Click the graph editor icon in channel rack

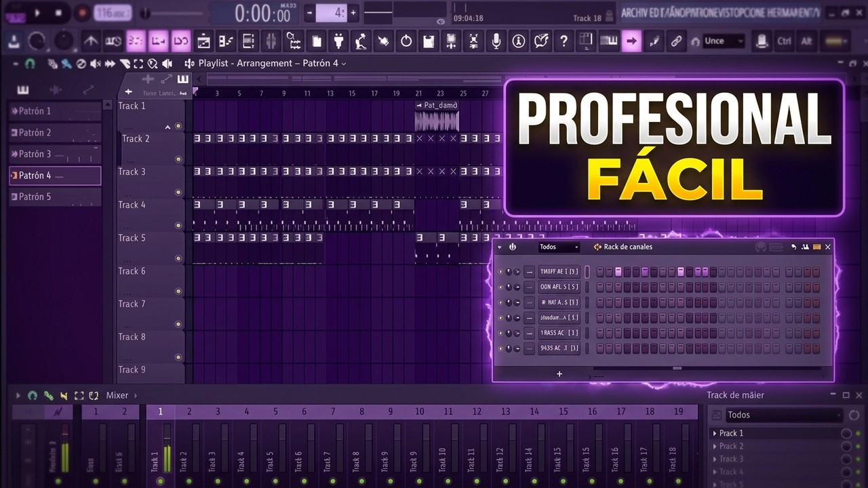pos(806,247)
